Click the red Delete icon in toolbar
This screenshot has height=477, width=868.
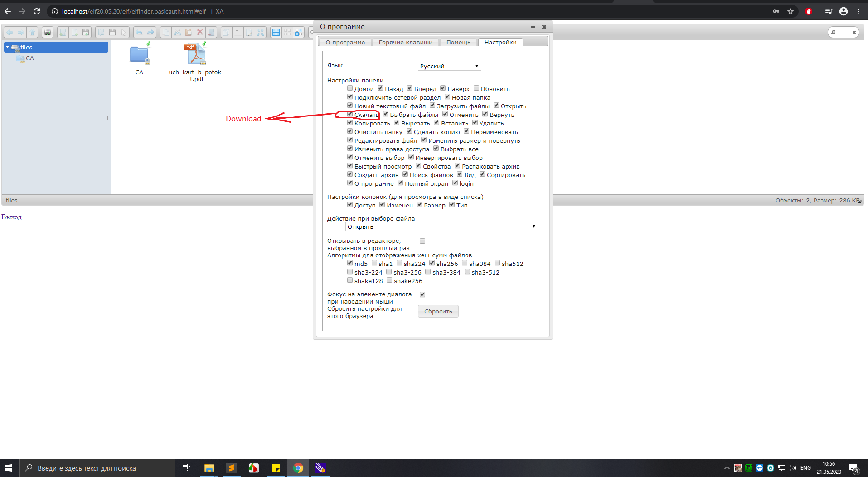tap(200, 32)
